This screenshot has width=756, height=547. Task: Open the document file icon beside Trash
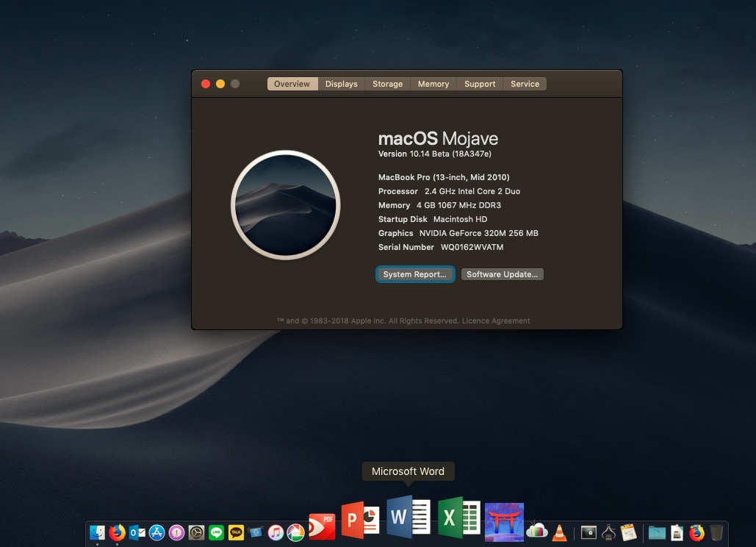pos(677,532)
